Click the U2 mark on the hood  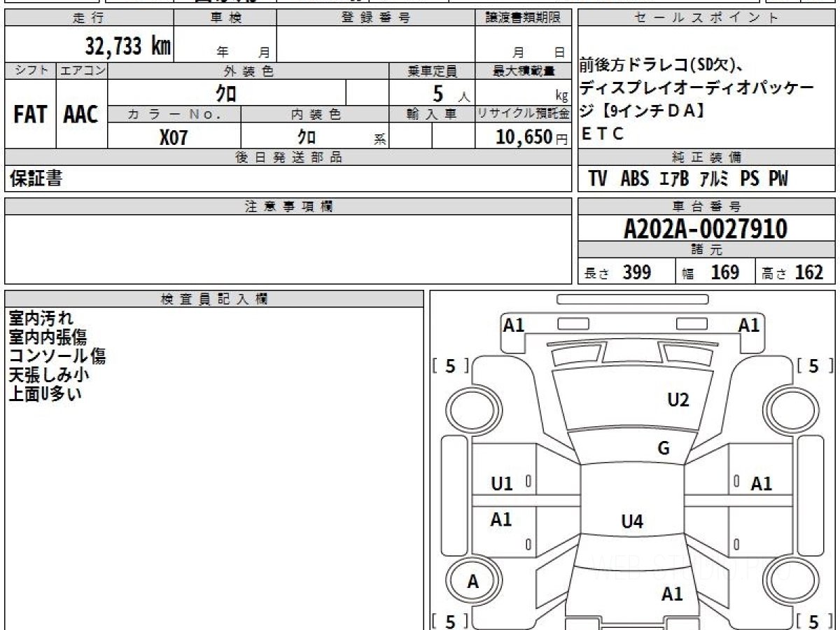click(678, 400)
